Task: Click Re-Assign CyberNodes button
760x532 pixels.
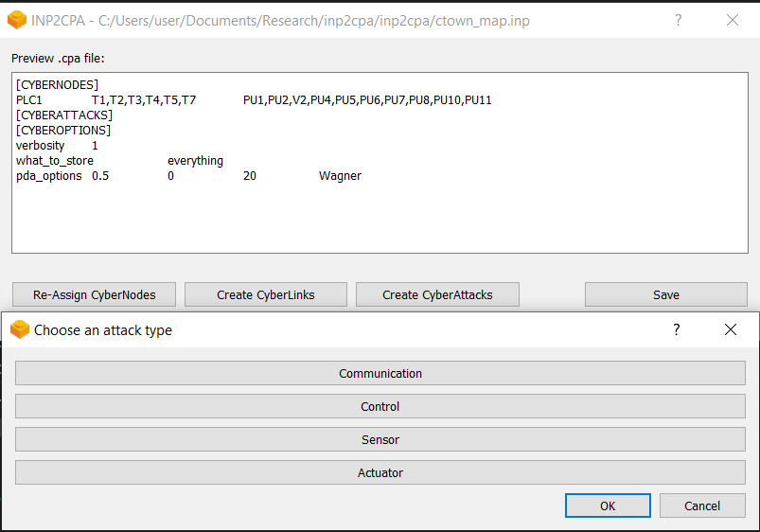Action: [94, 294]
